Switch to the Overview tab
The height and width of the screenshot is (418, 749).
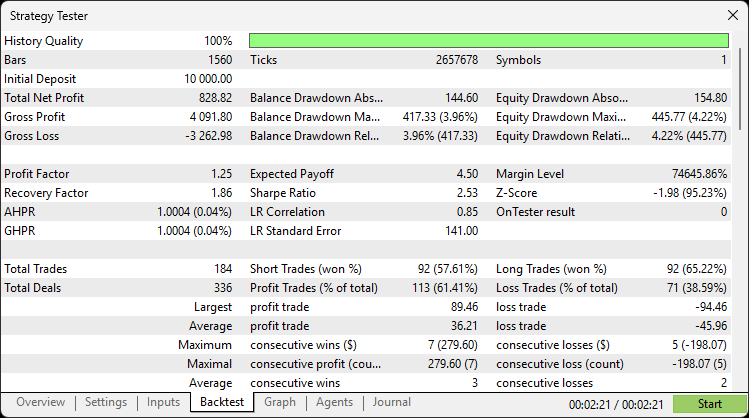coord(40,402)
